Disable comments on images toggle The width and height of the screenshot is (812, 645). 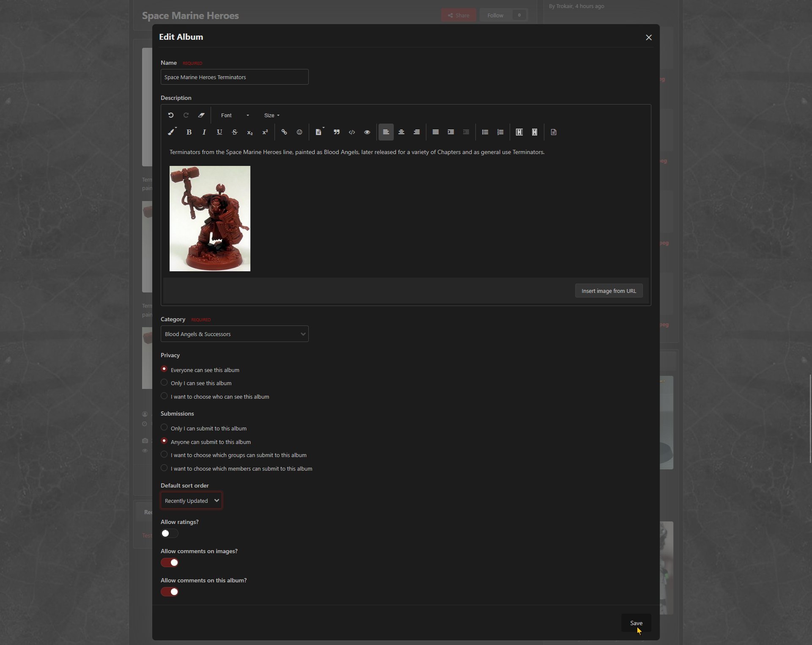click(170, 562)
